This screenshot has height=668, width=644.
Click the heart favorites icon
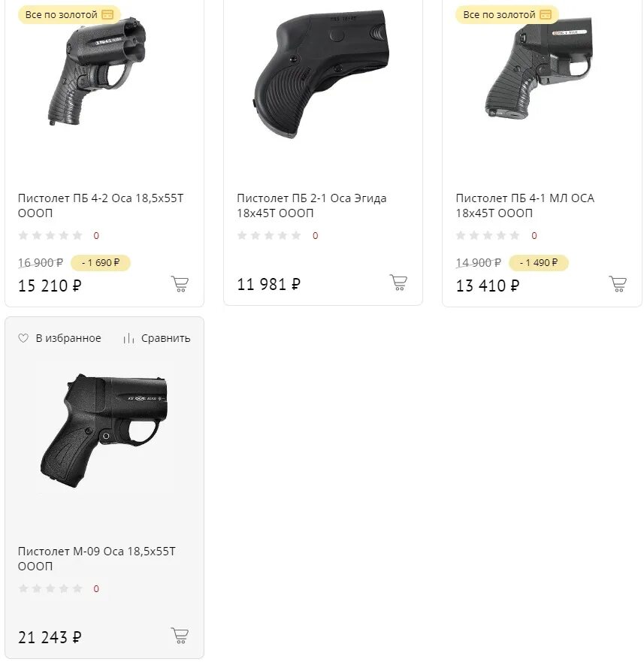point(23,338)
